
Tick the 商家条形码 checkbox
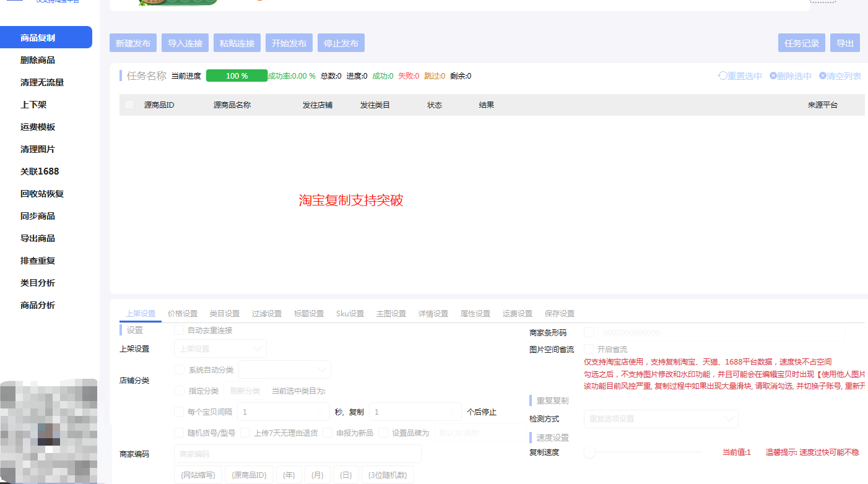coord(589,332)
